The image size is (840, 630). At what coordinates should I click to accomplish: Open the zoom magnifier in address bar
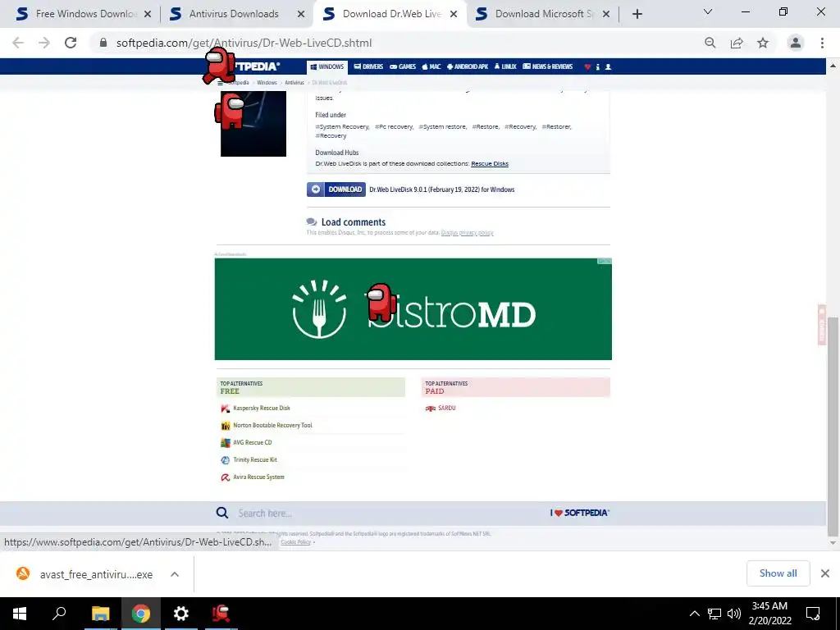pyautogui.click(x=710, y=43)
